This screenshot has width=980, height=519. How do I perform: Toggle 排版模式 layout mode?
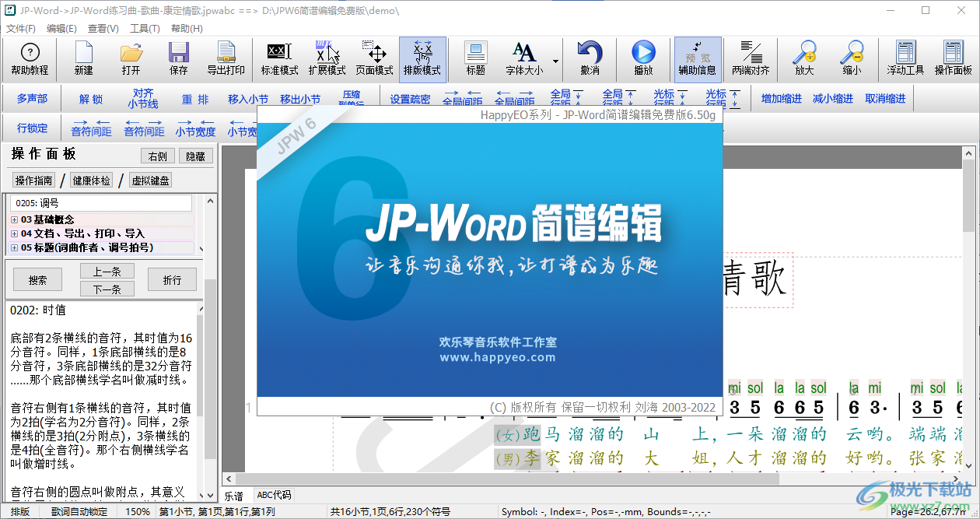(422, 58)
